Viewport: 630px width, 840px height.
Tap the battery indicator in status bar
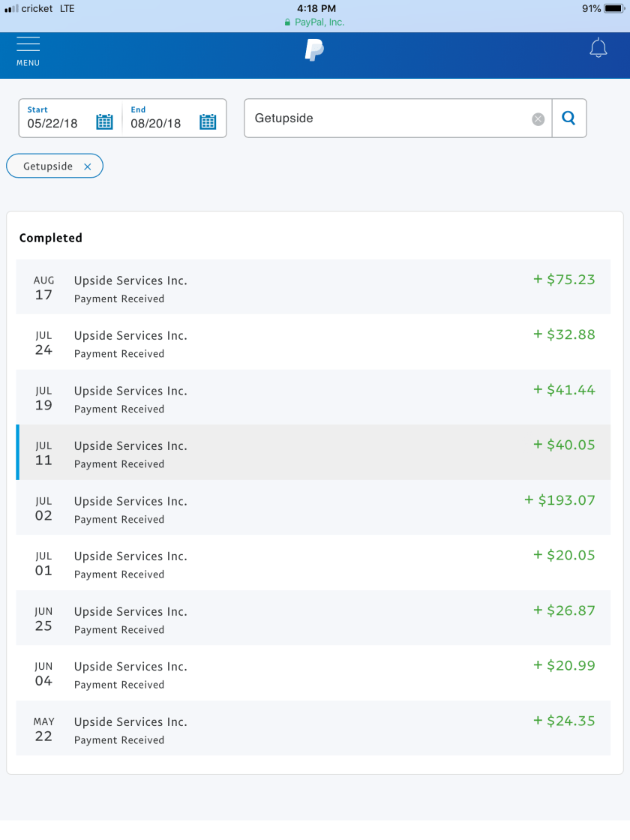pos(614,8)
